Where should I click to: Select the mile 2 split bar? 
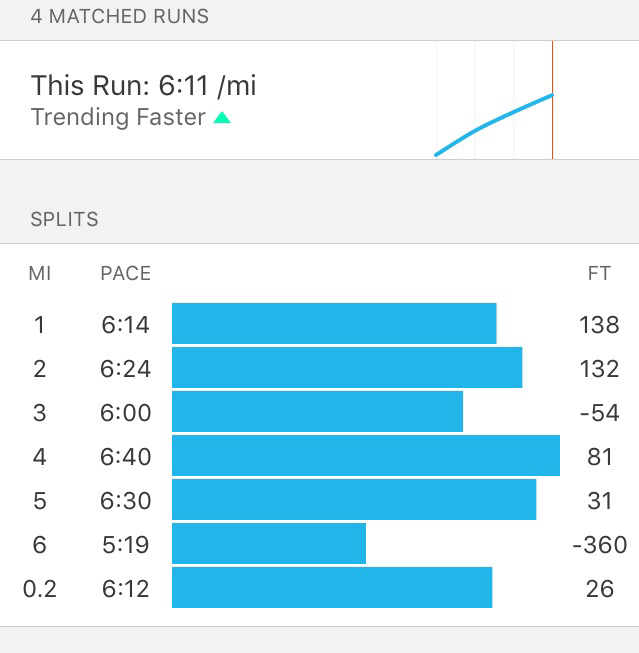[x=347, y=368]
